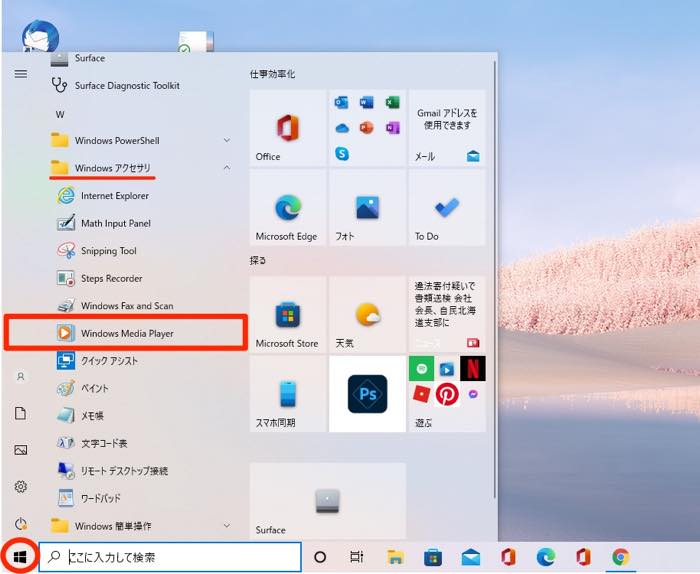Open the Microsoft Store tile
Image resolution: width=700 pixels, height=574 pixels.
[x=288, y=314]
